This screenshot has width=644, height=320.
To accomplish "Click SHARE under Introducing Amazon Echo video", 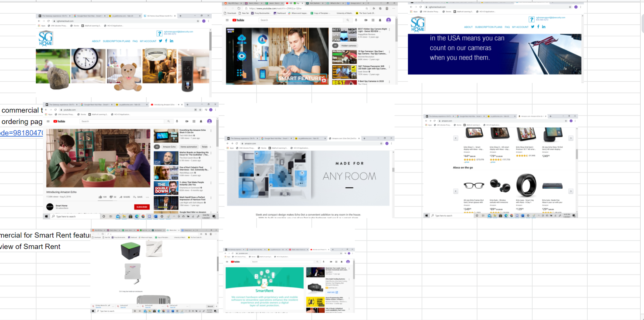I will 125,197.
